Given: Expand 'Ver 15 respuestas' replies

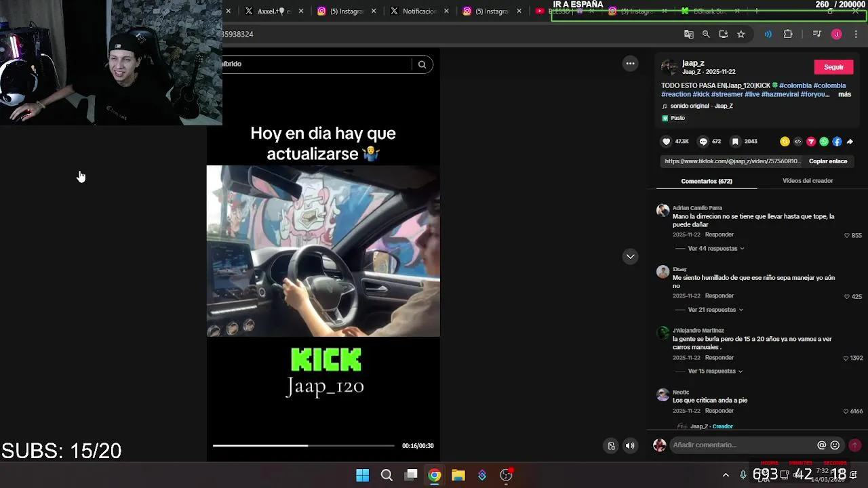Looking at the screenshot, I should tap(715, 371).
